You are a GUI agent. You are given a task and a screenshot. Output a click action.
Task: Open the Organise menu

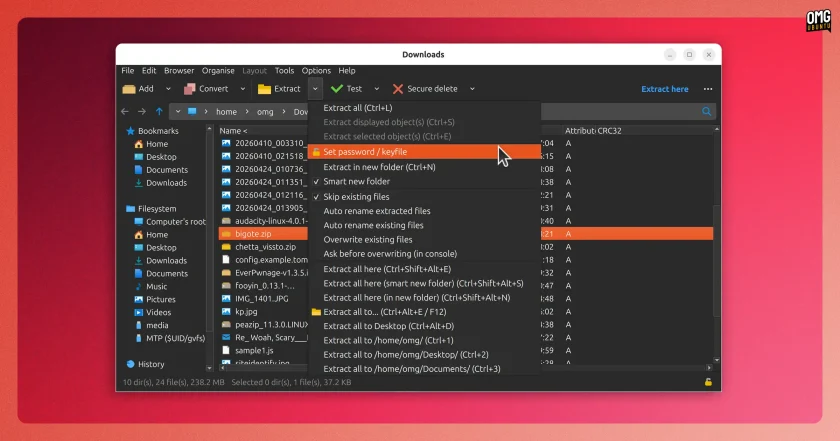coord(218,71)
